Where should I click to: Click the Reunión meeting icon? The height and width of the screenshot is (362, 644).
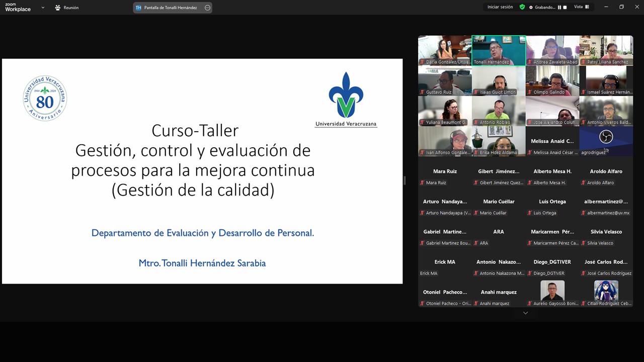[x=57, y=7]
